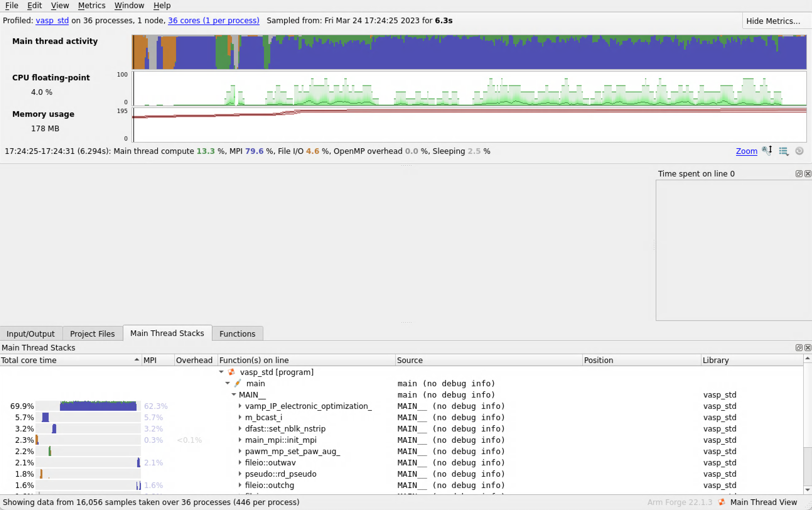Click the pencil icon beside main

pyautogui.click(x=238, y=383)
